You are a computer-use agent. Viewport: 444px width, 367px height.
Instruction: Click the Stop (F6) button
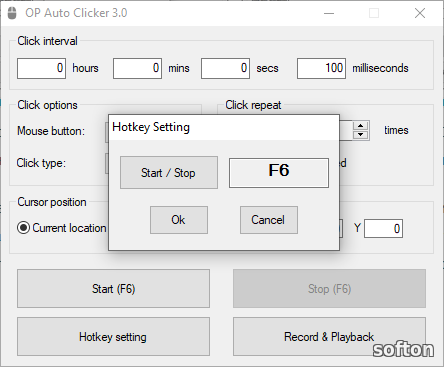329,289
